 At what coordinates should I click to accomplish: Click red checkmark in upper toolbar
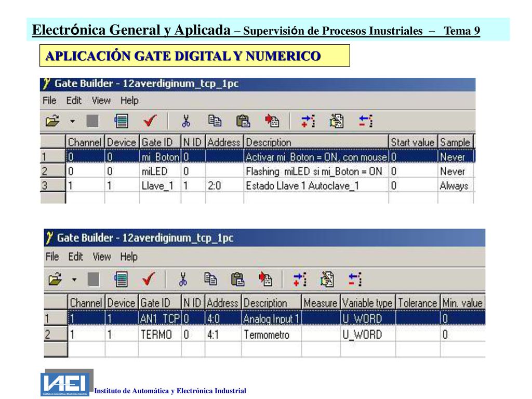pyautogui.click(x=150, y=121)
